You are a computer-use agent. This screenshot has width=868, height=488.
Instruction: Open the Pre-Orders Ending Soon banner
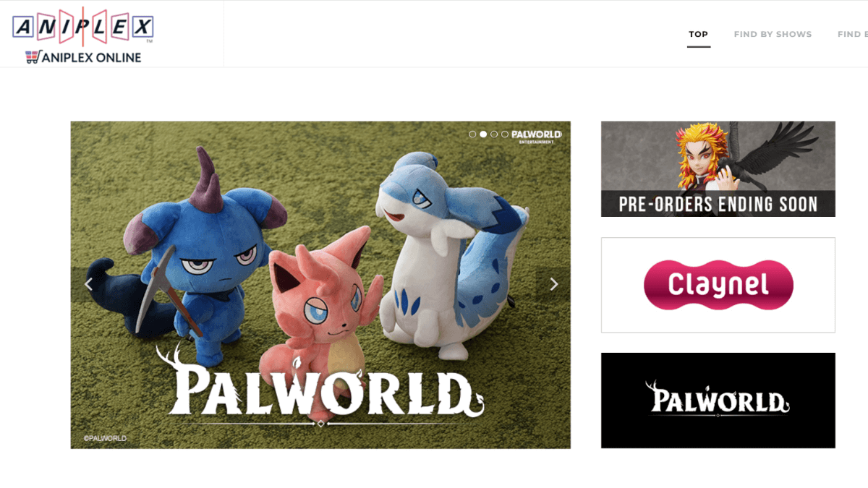(x=718, y=169)
